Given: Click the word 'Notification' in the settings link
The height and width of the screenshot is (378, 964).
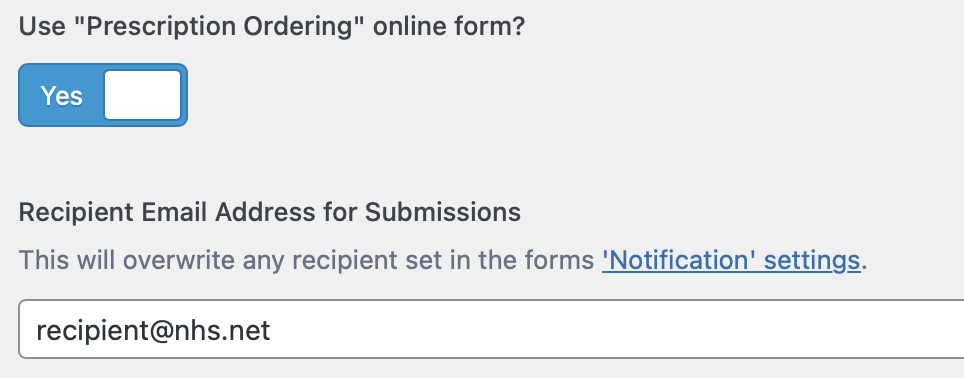Looking at the screenshot, I should pos(679,260).
